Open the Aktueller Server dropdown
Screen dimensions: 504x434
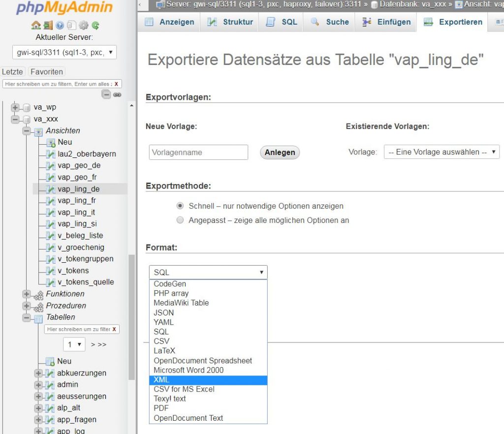click(x=64, y=52)
